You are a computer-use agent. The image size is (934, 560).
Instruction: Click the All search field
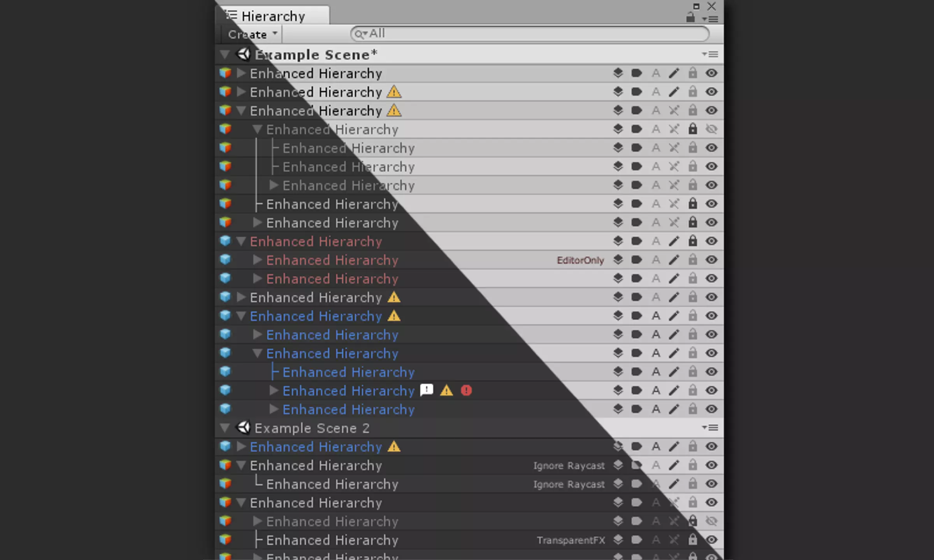[x=530, y=34]
